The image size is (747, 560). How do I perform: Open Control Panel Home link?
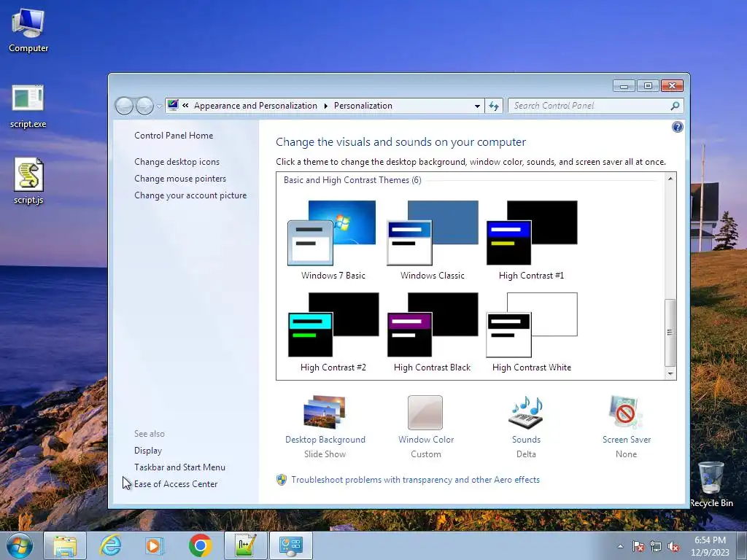pos(174,136)
